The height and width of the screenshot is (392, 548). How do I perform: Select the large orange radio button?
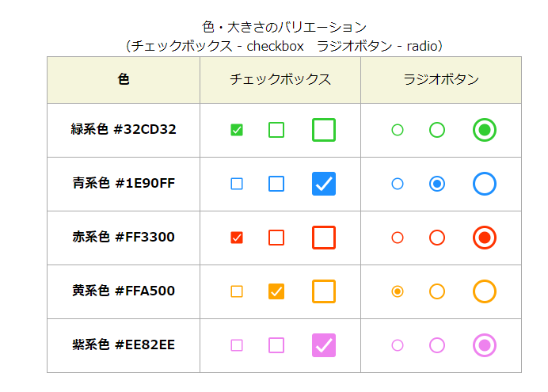tap(485, 291)
